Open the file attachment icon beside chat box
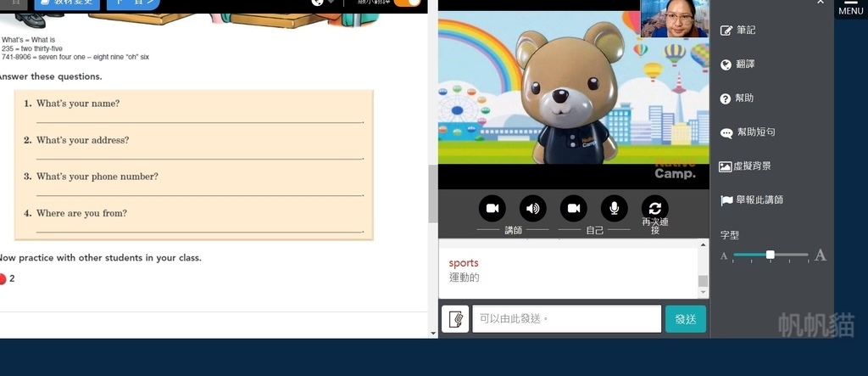Image resolution: width=868 pixels, height=376 pixels. click(x=455, y=319)
